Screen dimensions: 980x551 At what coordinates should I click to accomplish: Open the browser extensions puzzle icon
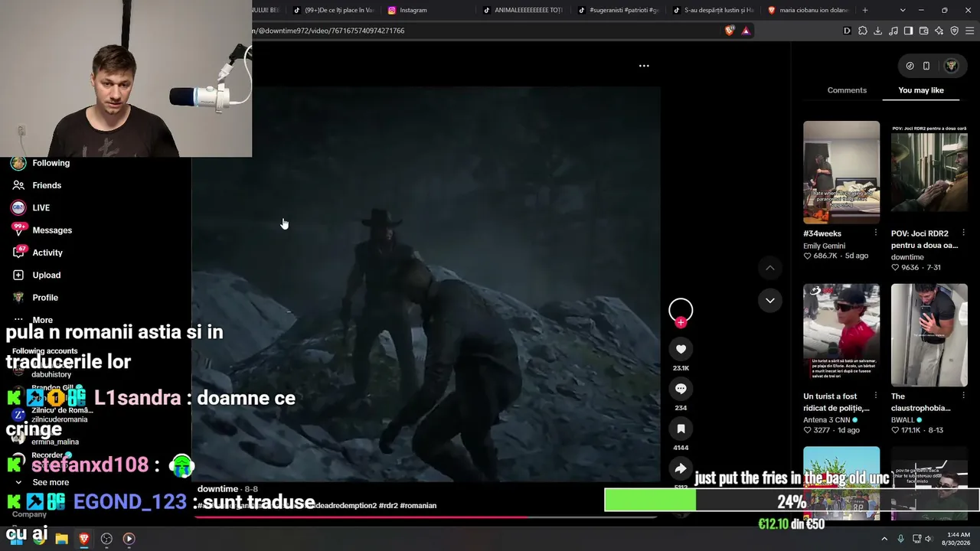862,31
